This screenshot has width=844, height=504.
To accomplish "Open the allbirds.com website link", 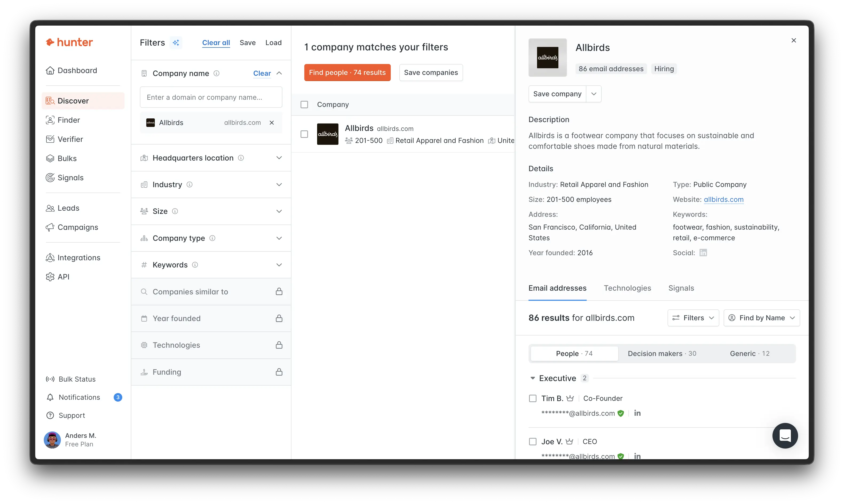I will pyautogui.click(x=724, y=199).
